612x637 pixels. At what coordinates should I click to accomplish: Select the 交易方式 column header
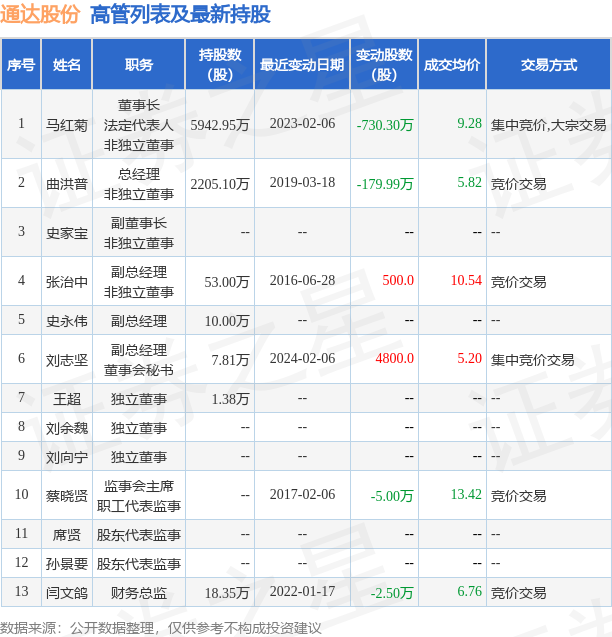coord(549,65)
